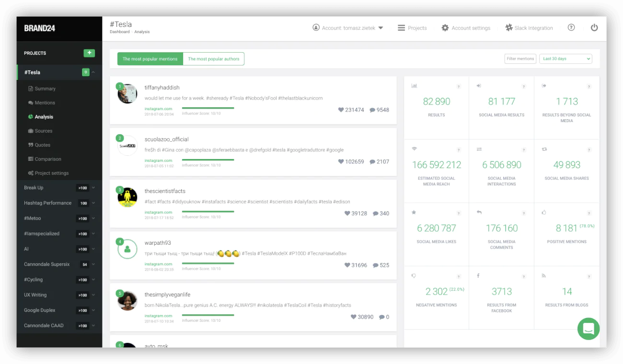Open instagram.com link under thescientistfacts
Viewport: 623px width, 364px height.
point(158,213)
